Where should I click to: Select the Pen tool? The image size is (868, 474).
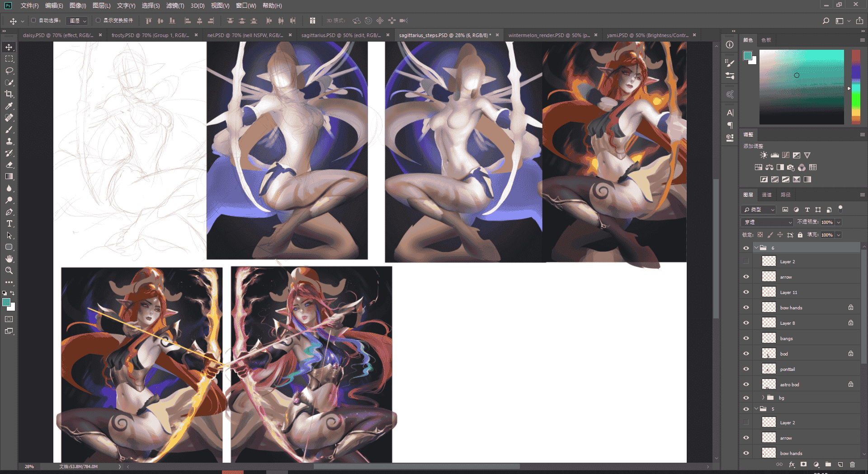[x=9, y=212]
